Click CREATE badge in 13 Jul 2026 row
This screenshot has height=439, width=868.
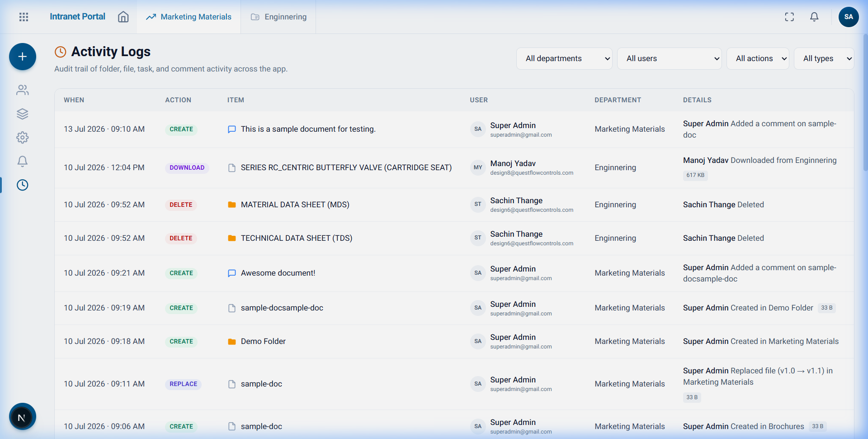click(181, 129)
